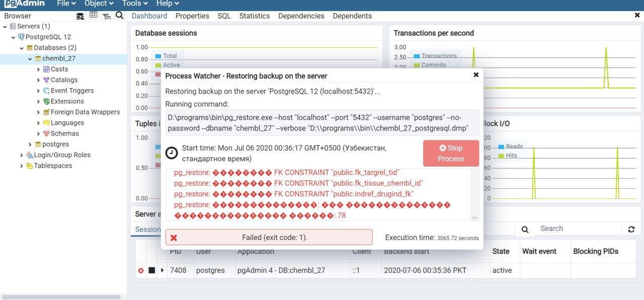
Task: Close the Dashboard panel with X
Action: (637, 16)
